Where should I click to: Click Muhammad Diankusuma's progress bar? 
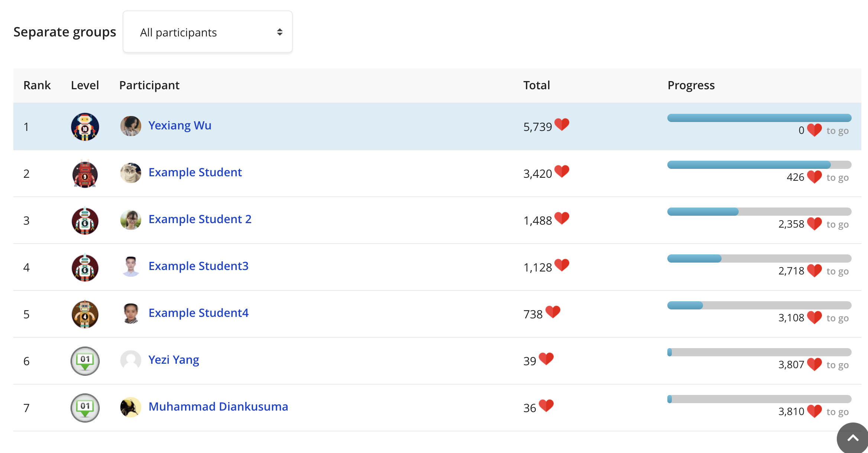point(759,399)
